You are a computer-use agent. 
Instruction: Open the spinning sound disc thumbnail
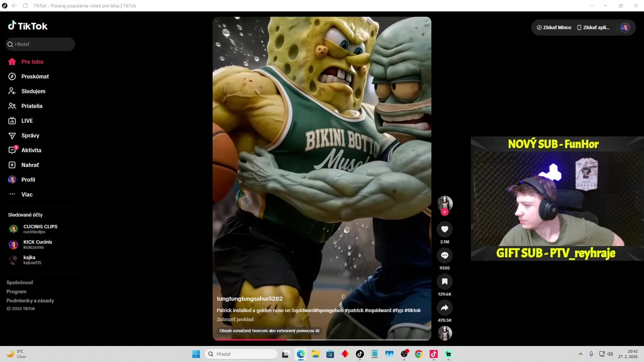tap(445, 333)
